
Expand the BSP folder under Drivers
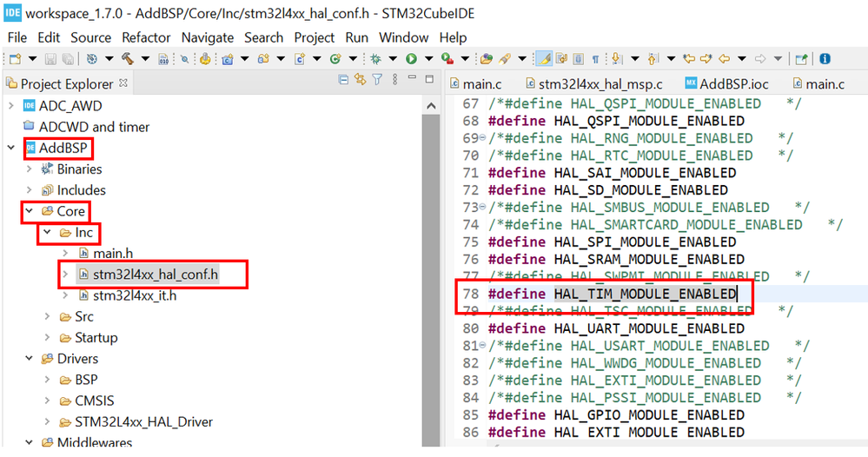point(47,380)
